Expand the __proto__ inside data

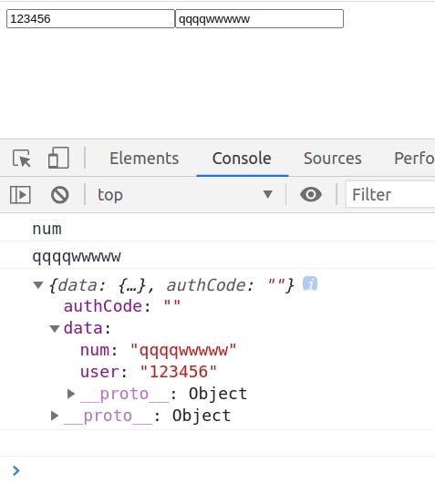click(71, 394)
